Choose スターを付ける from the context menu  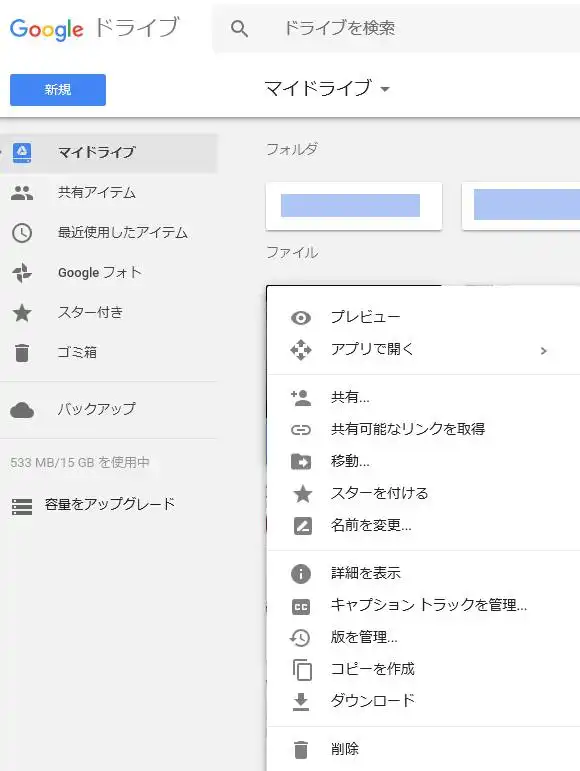[x=379, y=493]
